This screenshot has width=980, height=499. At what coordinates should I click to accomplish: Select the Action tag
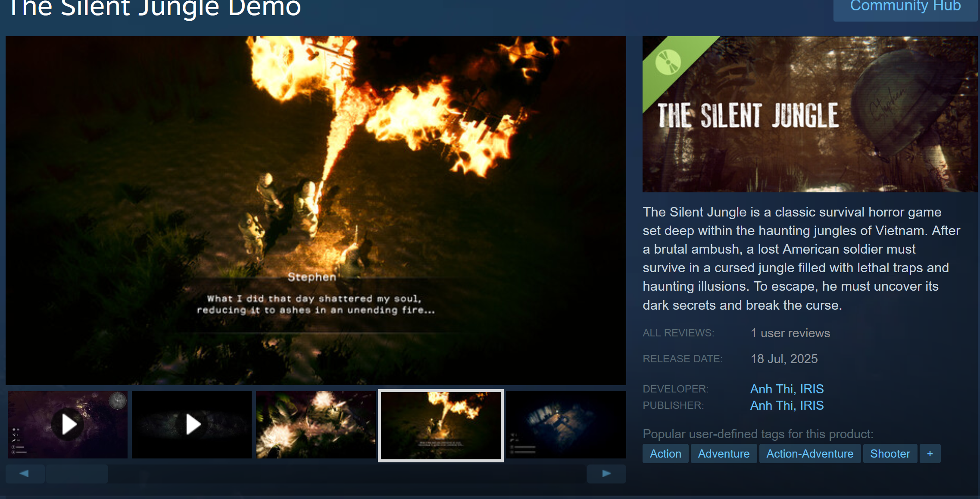pos(665,454)
